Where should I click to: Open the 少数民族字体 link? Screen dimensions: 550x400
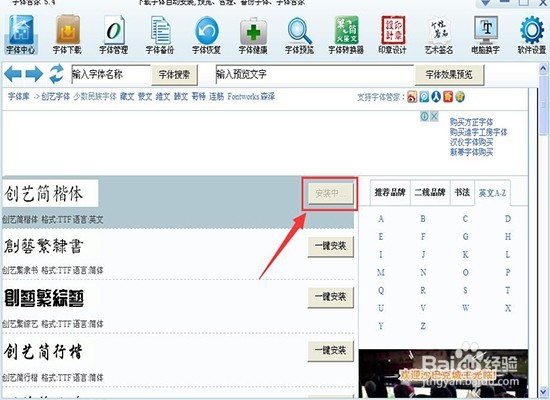coord(95,96)
